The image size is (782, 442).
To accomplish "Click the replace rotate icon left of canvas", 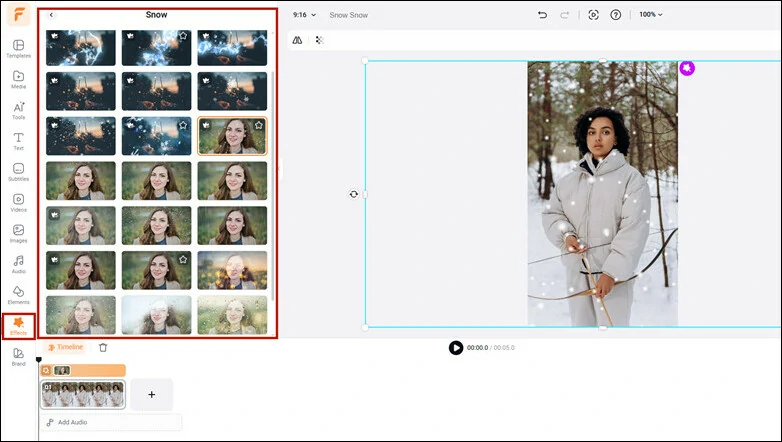I will coord(354,194).
